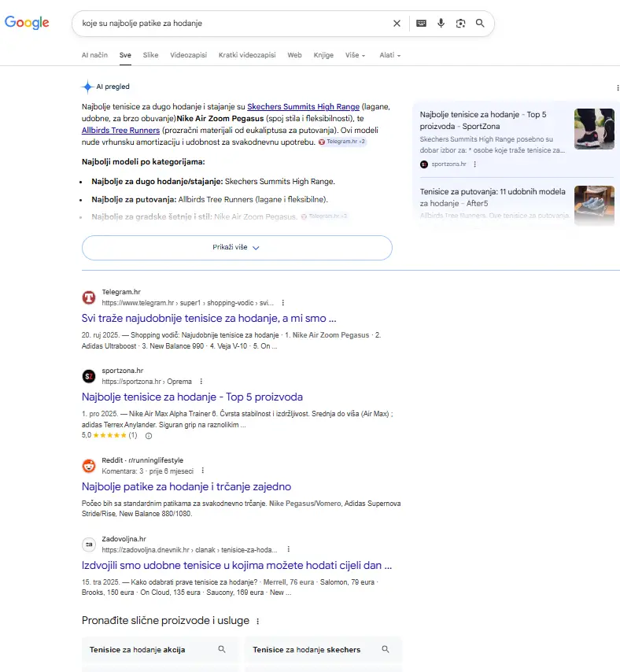Open three-dot menu beside Zadovoljna.hr URL

[288, 549]
